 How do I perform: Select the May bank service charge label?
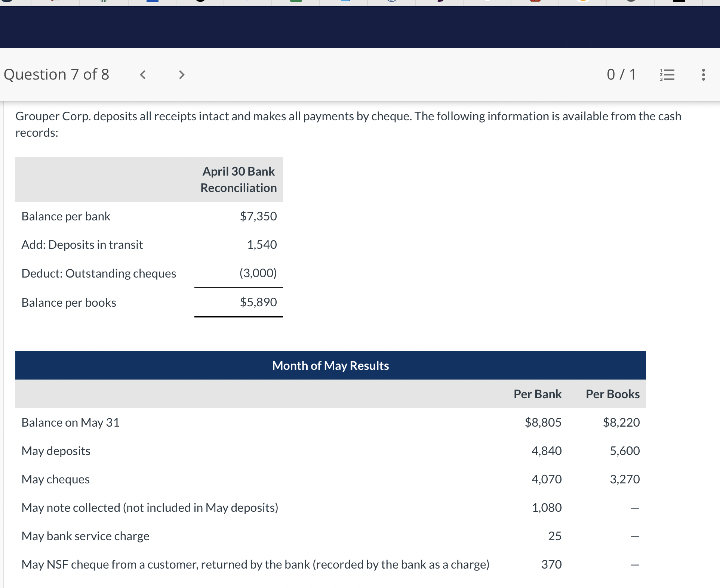pyautogui.click(x=85, y=536)
